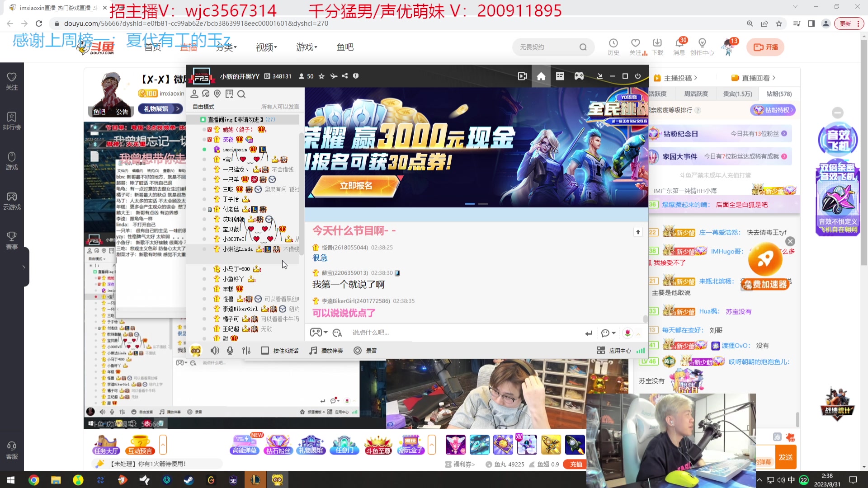Click the 充值 recharge button
The image size is (868, 488).
tap(576, 465)
